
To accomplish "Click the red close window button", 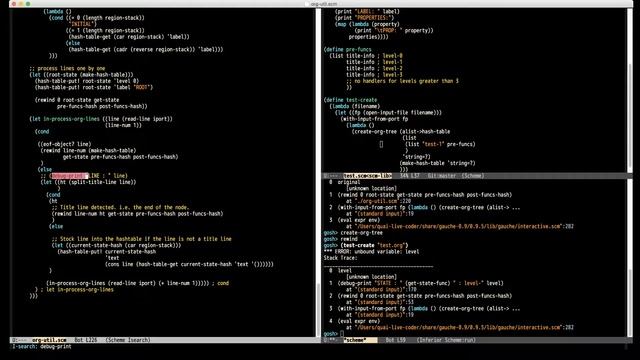I will click(13, 4).
